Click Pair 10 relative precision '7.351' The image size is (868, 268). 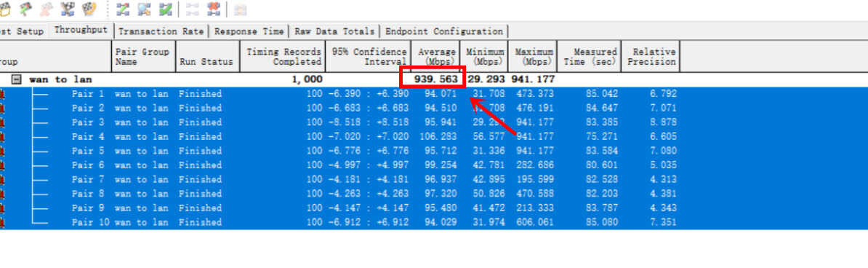662,223
